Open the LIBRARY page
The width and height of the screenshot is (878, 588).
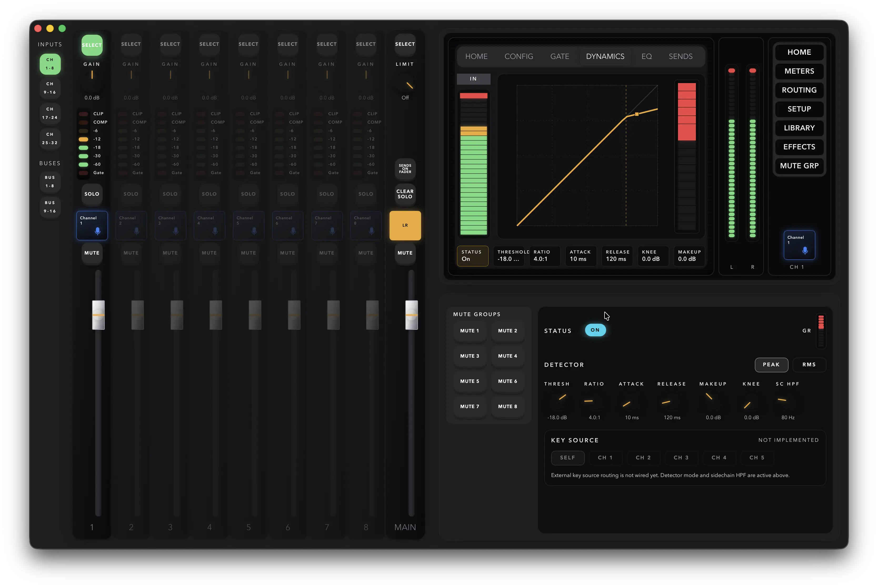pos(799,128)
